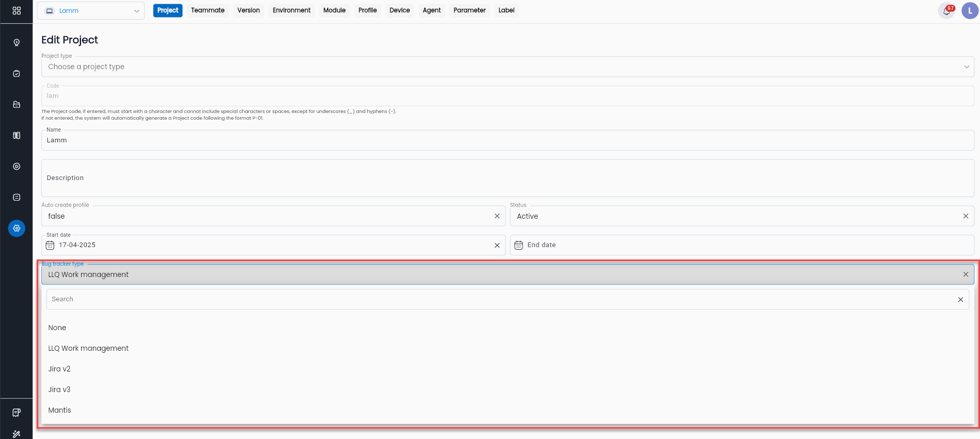
Task: Open the dashboard grid icon in sidebar
Action: [17, 11]
